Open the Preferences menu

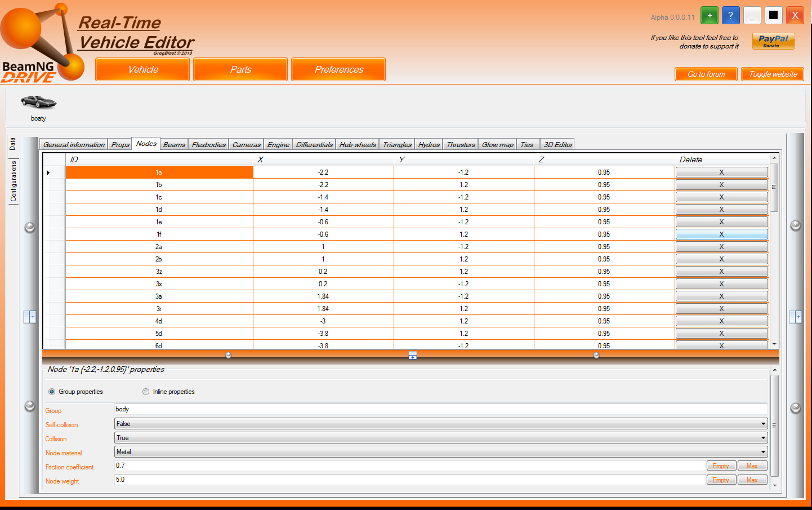tap(338, 69)
